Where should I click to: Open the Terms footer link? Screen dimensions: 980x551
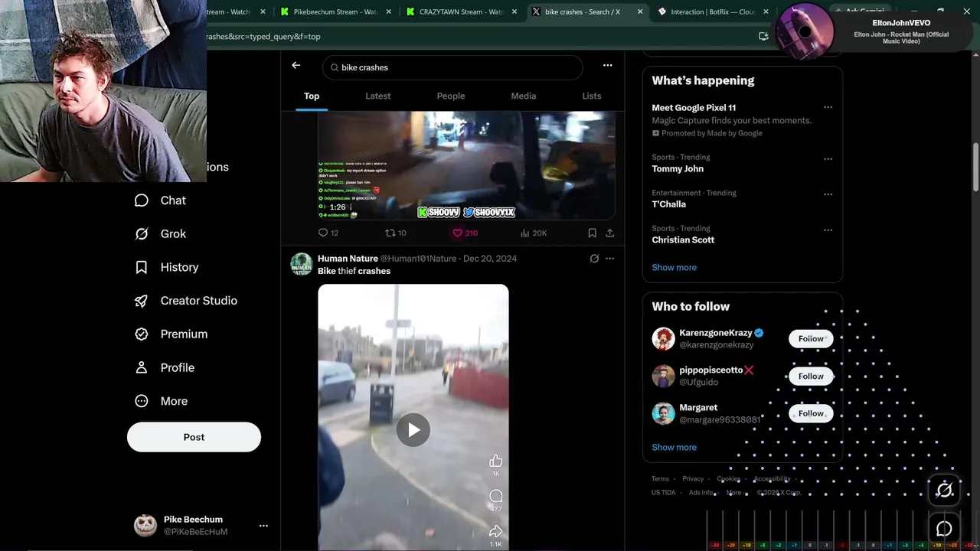pyautogui.click(x=660, y=478)
